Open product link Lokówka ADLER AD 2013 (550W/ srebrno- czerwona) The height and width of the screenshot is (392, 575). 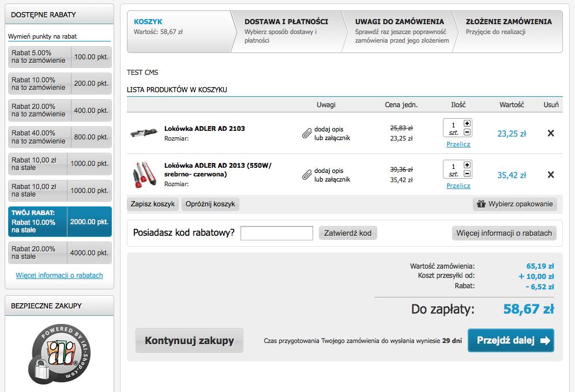click(x=218, y=170)
